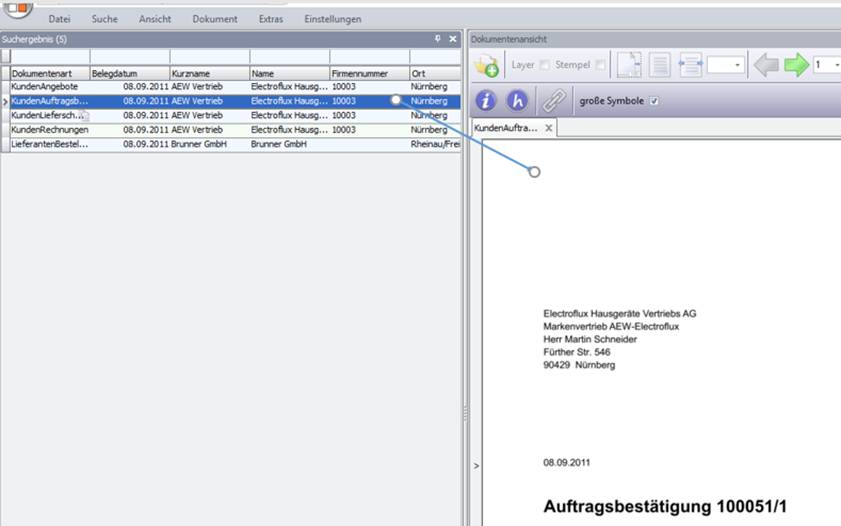This screenshot has height=526, width=841.
Task: Click the paperclip attachments icon
Action: coord(554,101)
